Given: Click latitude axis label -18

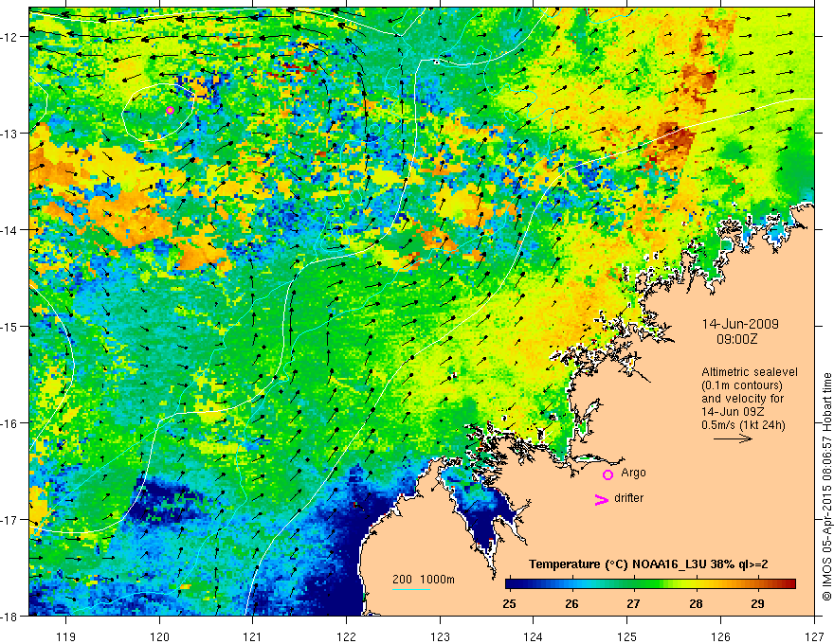Looking at the screenshot, I should coord(10,616).
